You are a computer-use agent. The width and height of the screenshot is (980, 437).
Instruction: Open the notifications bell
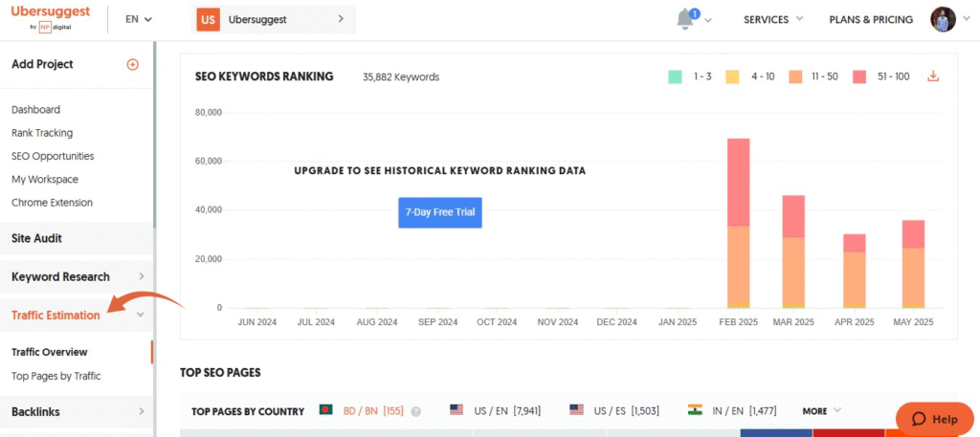tap(685, 19)
